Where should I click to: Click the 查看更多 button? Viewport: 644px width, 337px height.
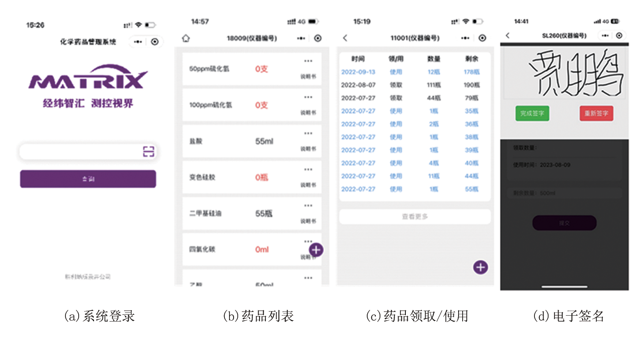(415, 217)
